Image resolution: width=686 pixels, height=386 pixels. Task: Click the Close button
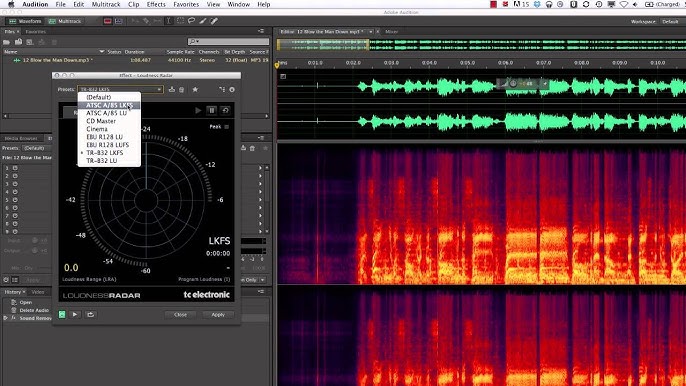pyautogui.click(x=180, y=314)
